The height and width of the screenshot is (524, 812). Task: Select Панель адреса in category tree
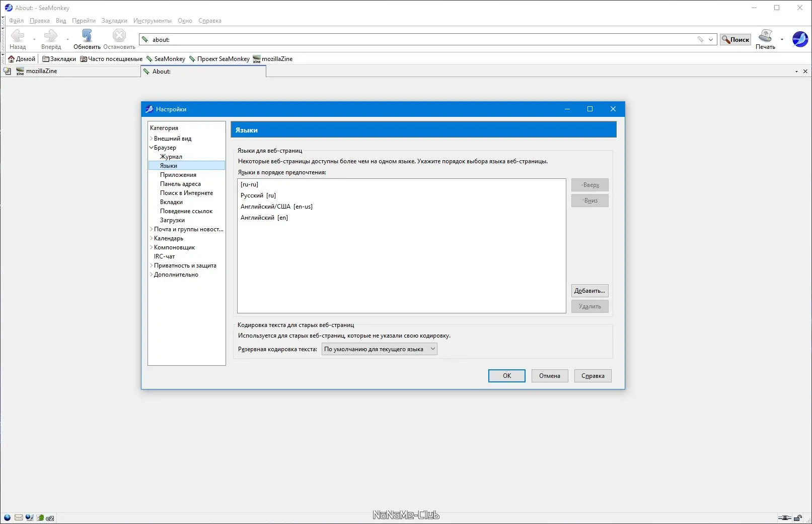180,184
